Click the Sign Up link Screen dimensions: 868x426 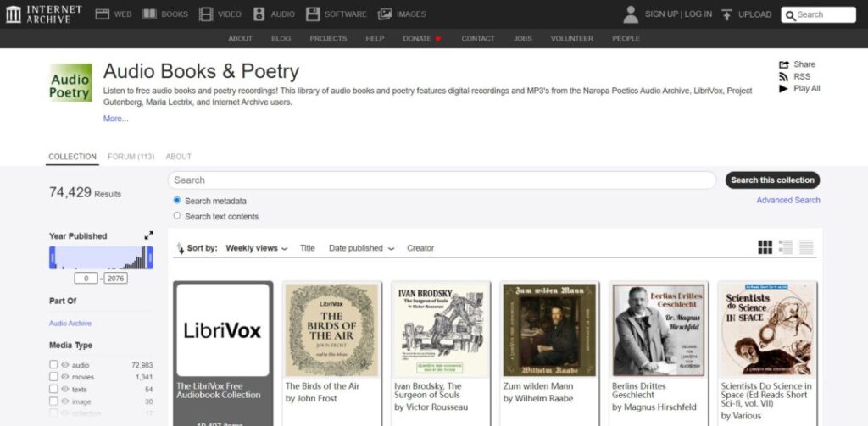click(661, 14)
